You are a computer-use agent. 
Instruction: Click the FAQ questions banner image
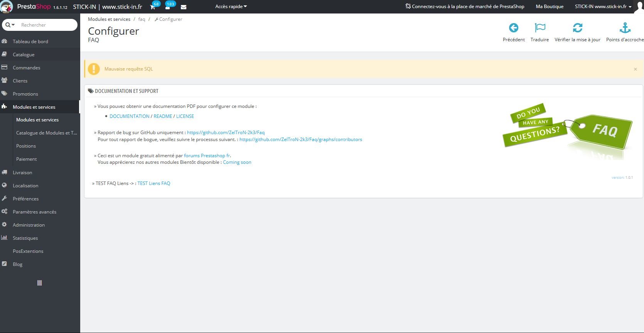tap(567, 131)
